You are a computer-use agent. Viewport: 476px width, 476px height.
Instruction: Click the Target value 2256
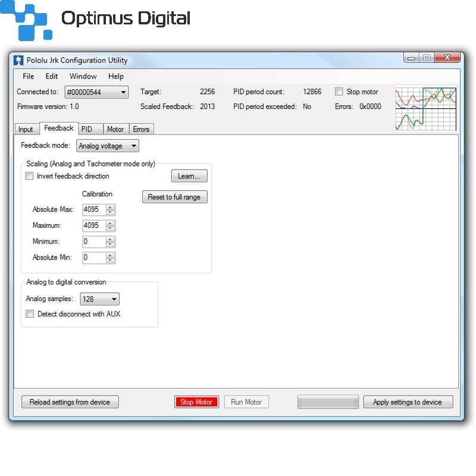point(207,92)
